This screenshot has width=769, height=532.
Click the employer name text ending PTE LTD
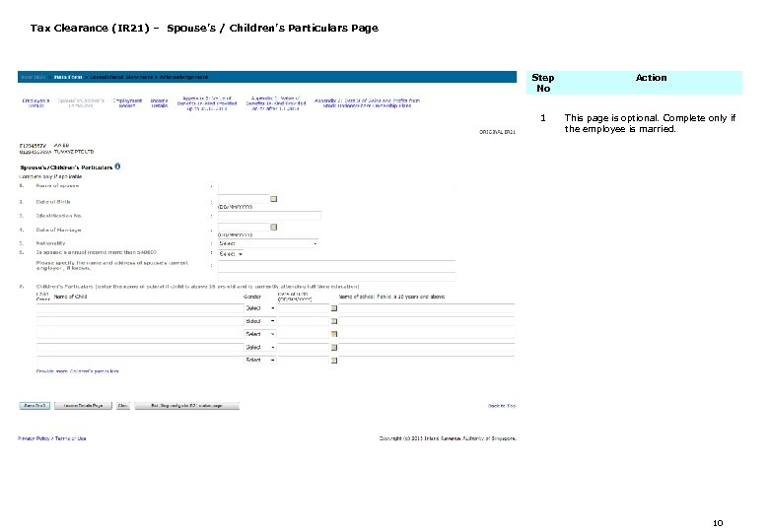74,152
